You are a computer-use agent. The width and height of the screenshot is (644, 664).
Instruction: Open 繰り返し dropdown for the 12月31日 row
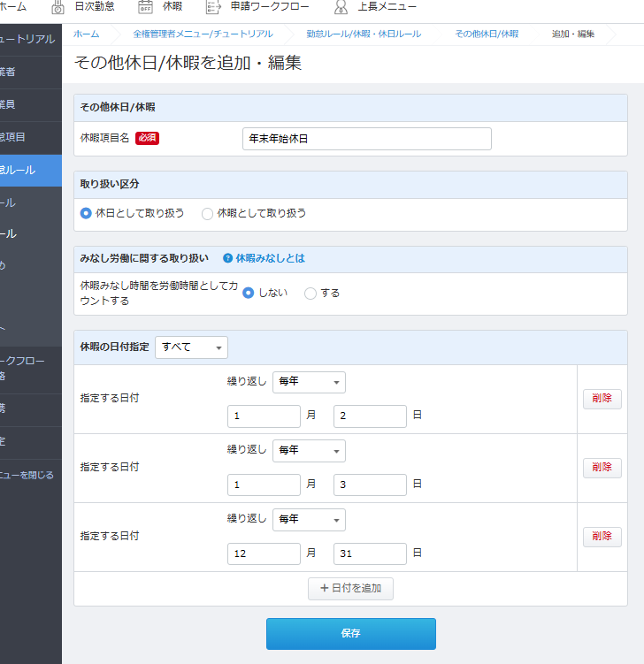[309, 520]
